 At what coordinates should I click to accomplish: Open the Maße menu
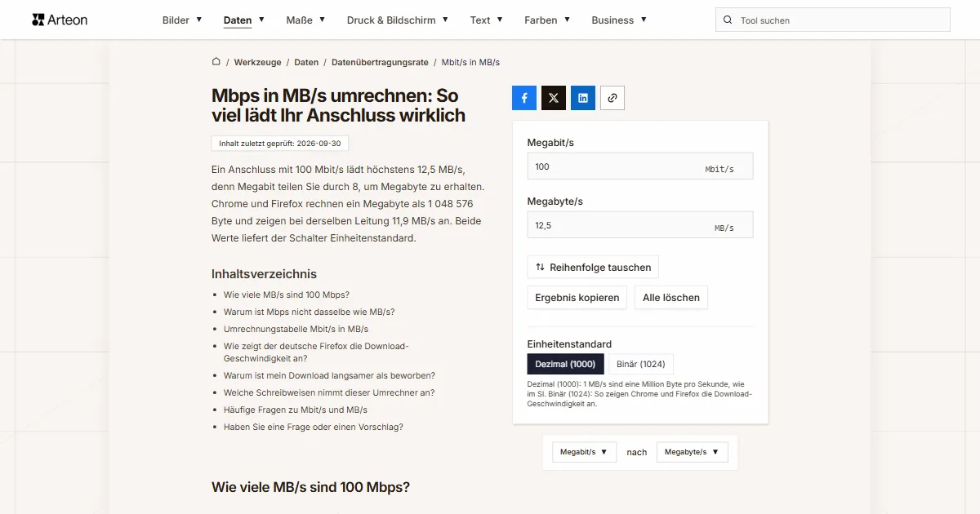tap(305, 20)
